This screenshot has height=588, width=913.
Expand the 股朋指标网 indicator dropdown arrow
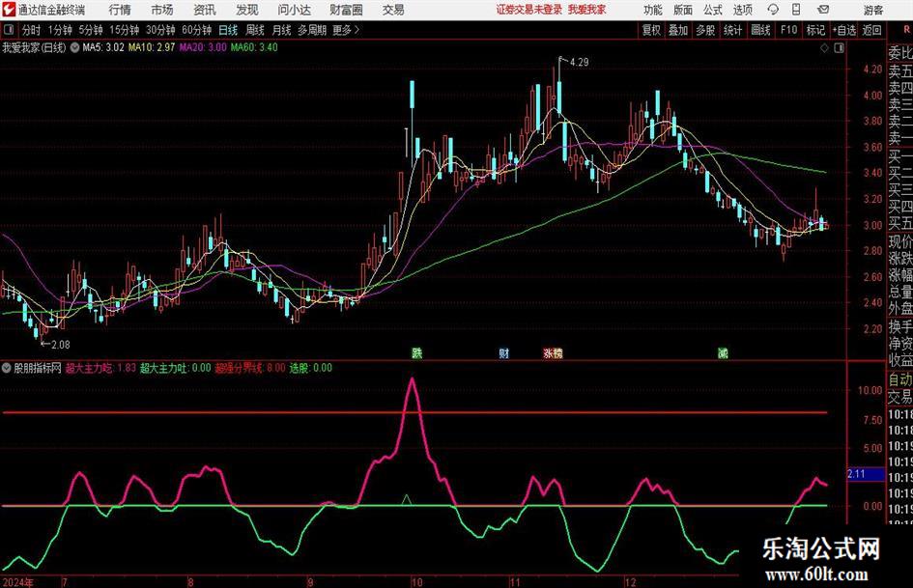tap(7, 368)
